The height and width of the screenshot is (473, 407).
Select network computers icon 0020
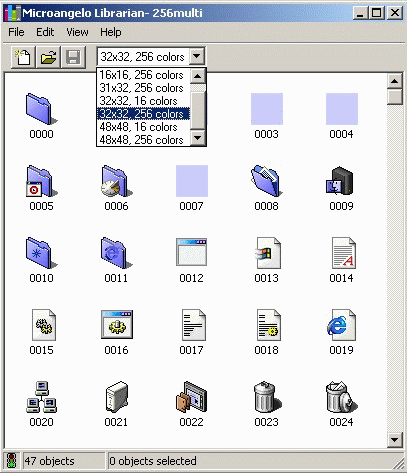click(41, 397)
